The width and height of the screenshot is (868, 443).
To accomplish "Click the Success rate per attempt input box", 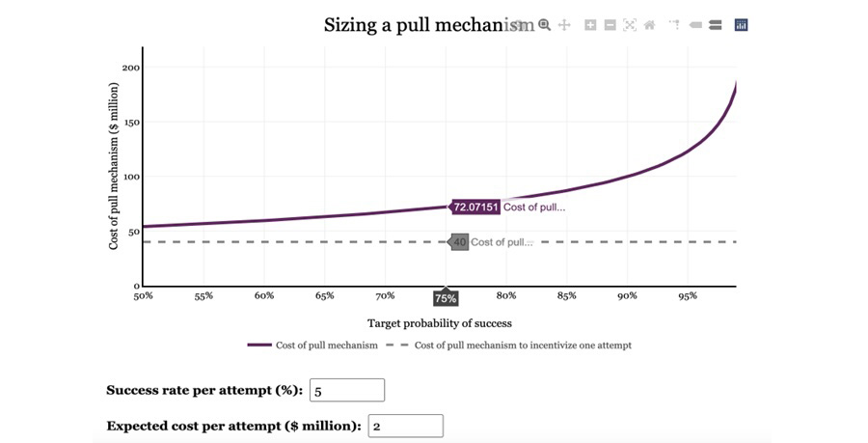I will tap(346, 390).
